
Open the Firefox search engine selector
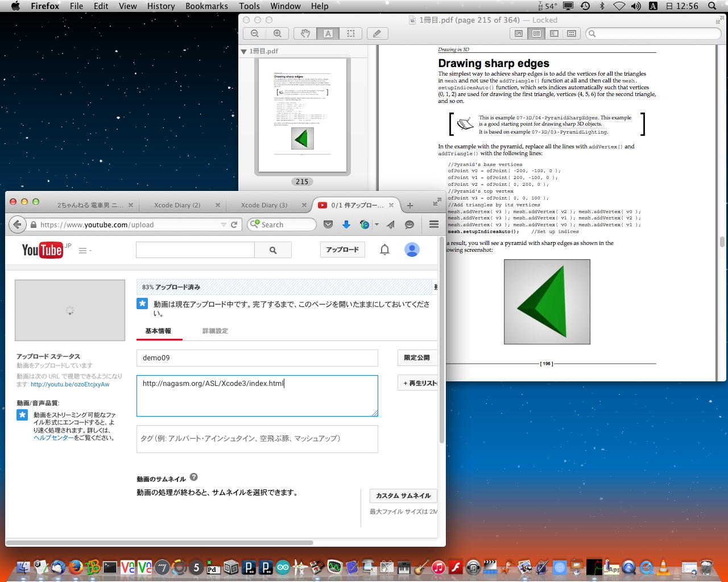254,225
